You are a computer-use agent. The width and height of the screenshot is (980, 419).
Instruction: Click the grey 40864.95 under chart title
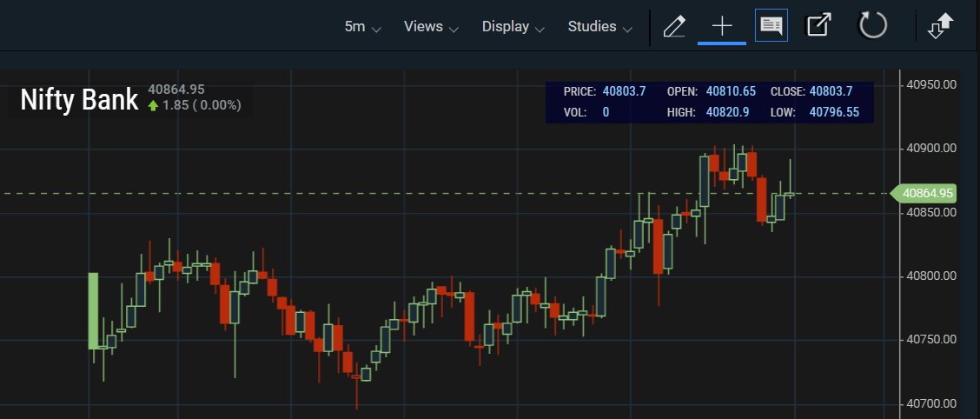pyautogui.click(x=176, y=90)
